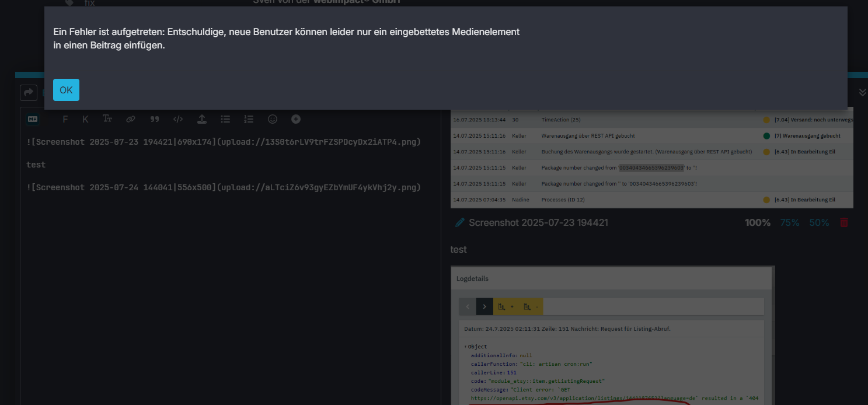Delete the image with the red trash icon

tap(844, 222)
